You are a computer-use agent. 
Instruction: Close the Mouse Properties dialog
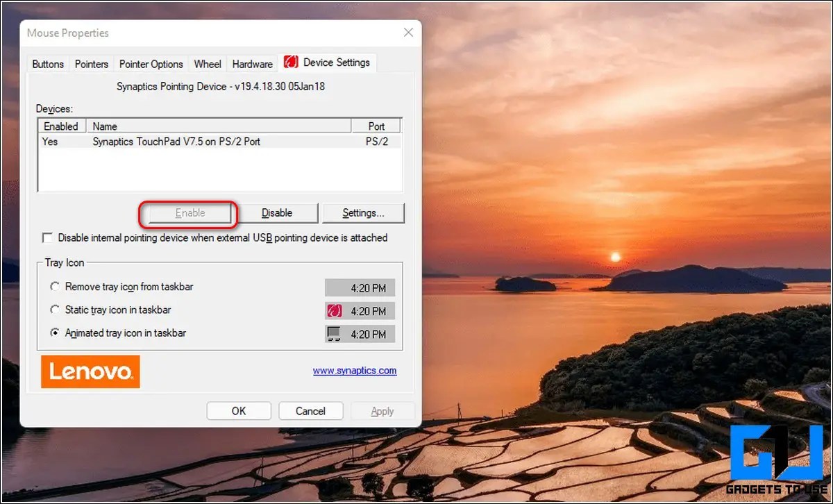point(408,33)
